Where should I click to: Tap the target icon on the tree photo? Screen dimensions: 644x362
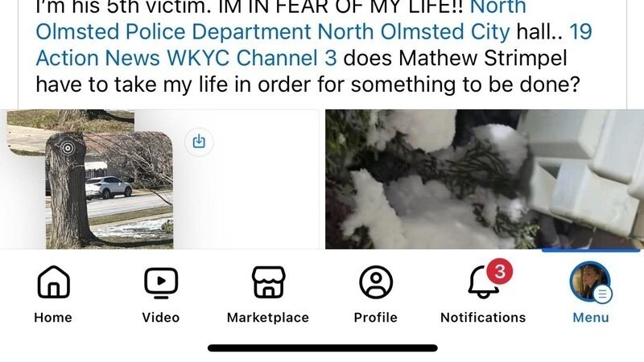pos(68,148)
